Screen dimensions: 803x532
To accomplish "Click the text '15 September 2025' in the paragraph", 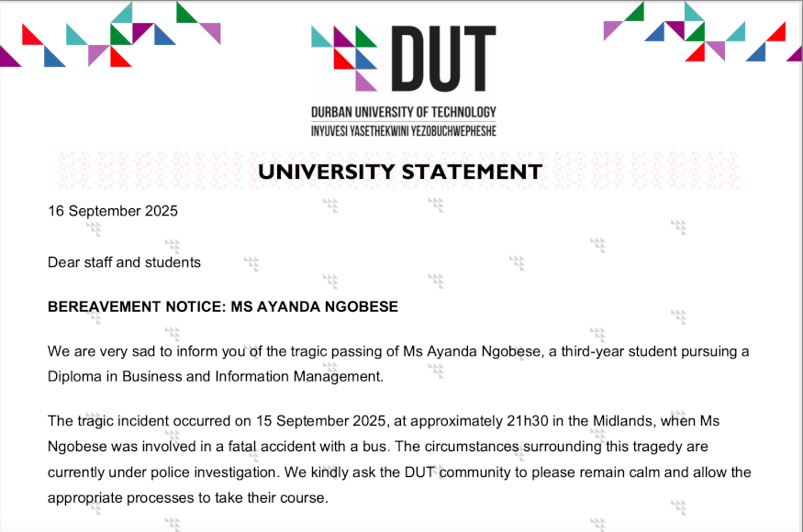I will click(320, 421).
